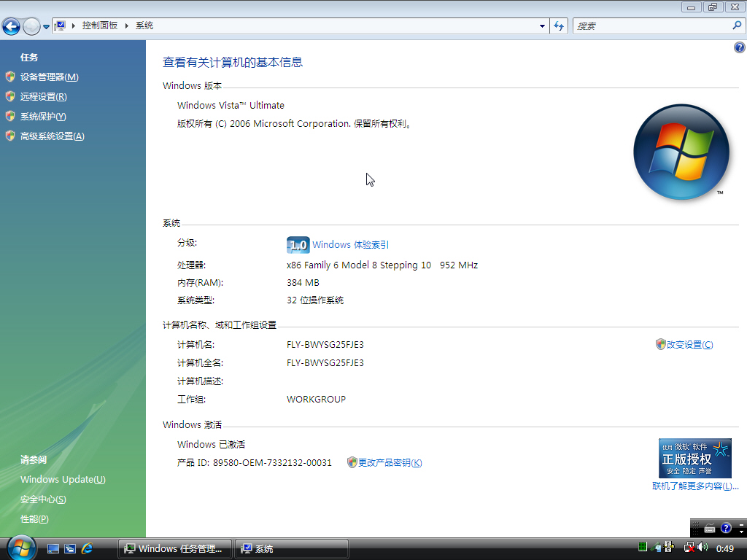Click the language bar help question mark
Viewport: 747px width, 560px height.
tap(726, 528)
